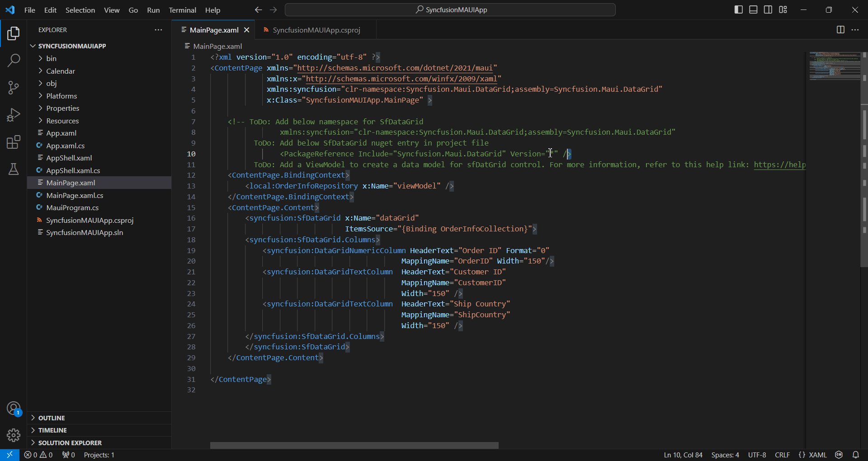Open the Manage gear icon
The height and width of the screenshot is (461, 868).
coord(14,435)
